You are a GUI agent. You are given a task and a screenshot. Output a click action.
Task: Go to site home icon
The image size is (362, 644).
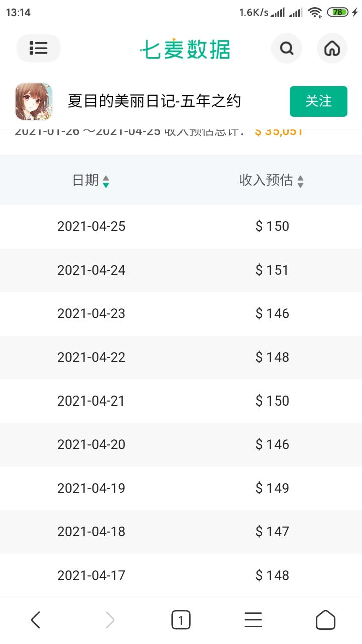332,48
